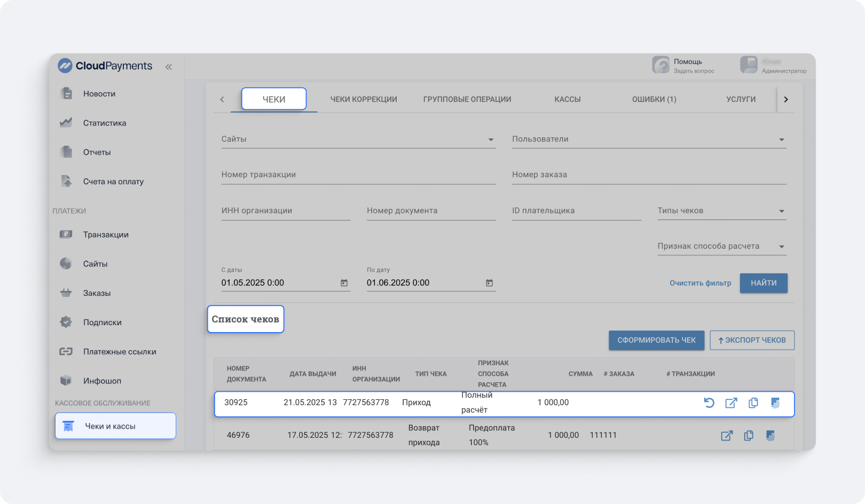865x504 pixels.
Task: Collapse the sidebar with double-chevron icon
Action: 168,67
